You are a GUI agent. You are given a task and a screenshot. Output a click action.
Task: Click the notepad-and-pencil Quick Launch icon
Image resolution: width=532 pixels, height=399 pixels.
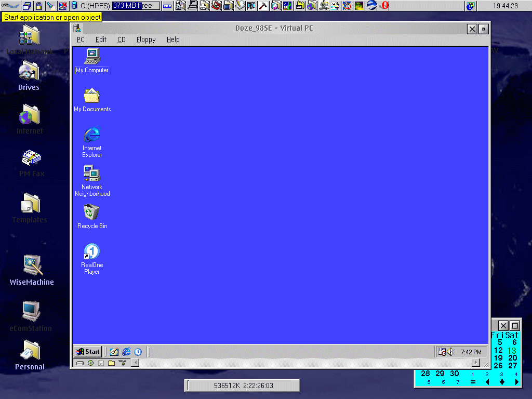click(x=114, y=352)
